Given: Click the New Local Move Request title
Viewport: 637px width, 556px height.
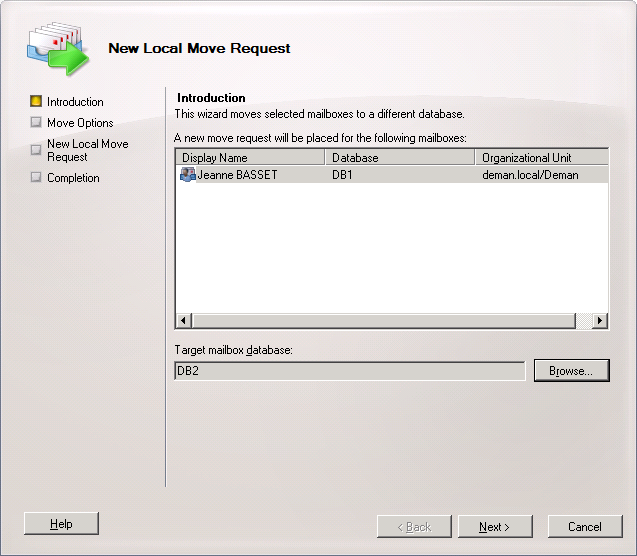Looking at the screenshot, I should pos(199,48).
